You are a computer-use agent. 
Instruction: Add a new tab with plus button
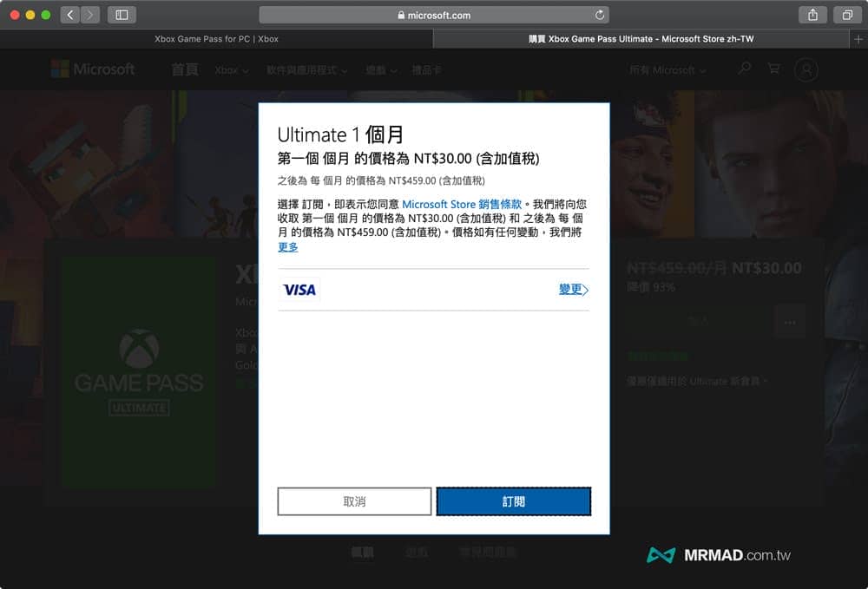coord(858,39)
